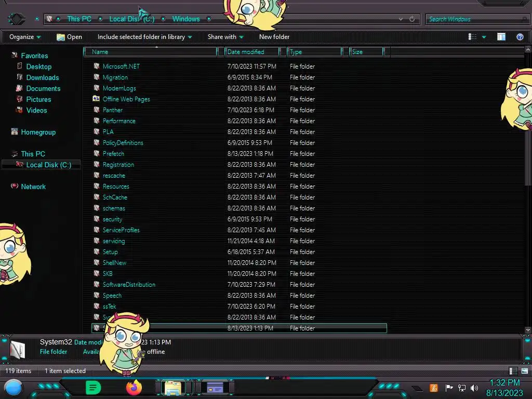Click the Pictures icon in Favorites
Viewport: 532px width, 399px height.
(20, 99)
